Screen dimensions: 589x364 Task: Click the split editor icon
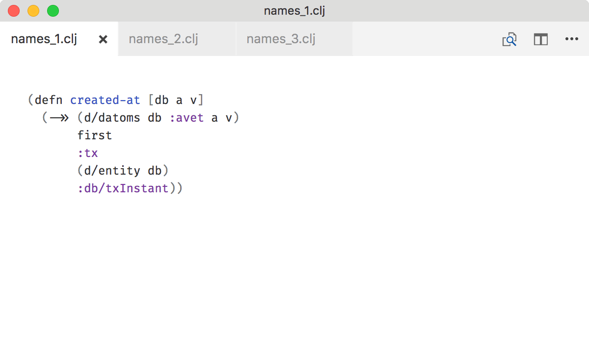(540, 39)
